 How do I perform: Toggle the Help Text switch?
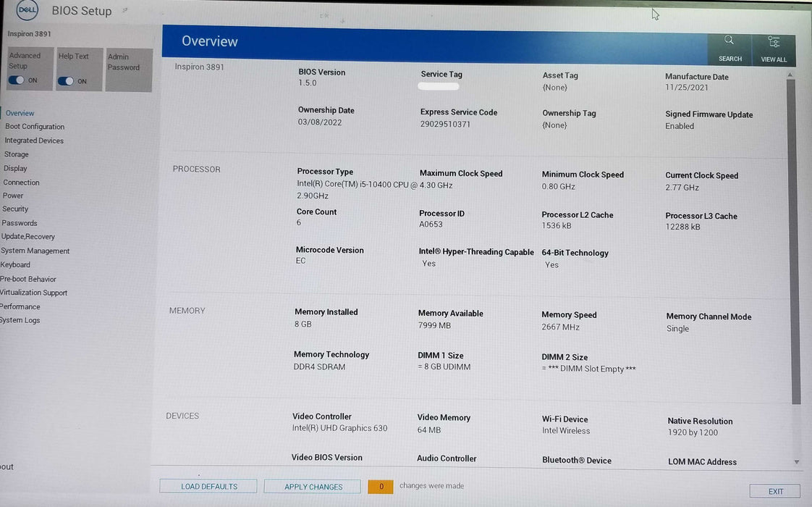tap(66, 81)
